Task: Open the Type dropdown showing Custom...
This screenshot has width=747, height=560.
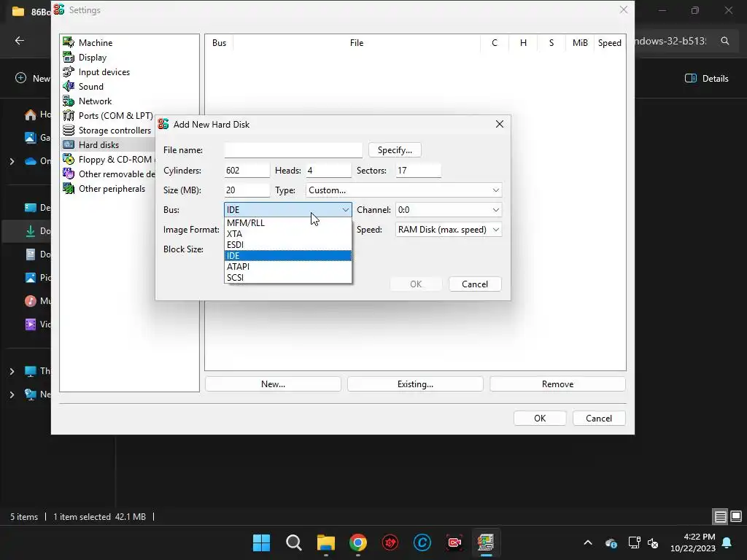Action: point(403,190)
